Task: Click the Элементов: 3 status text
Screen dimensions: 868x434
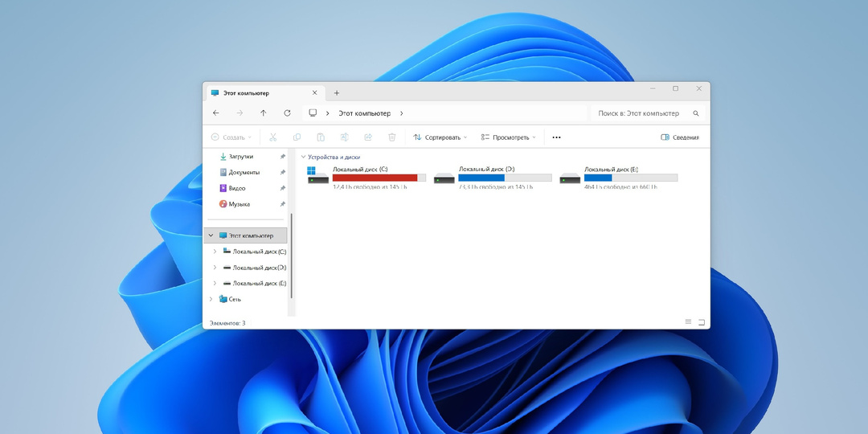Action: click(227, 323)
